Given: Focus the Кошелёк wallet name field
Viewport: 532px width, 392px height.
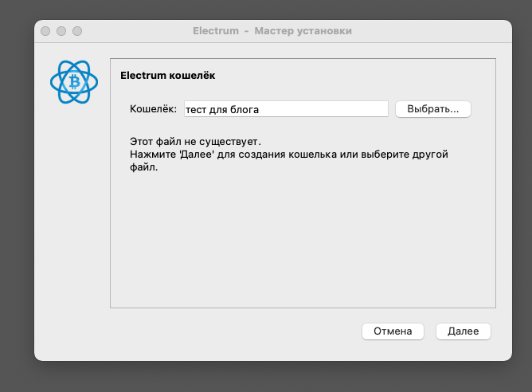Looking at the screenshot, I should (x=286, y=109).
